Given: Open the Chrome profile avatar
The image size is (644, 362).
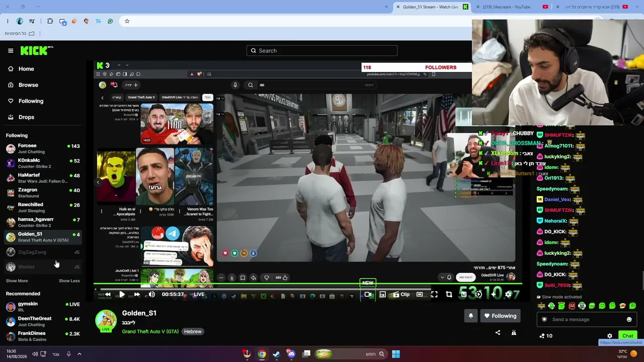Looking at the screenshot, I should pos(20,21).
